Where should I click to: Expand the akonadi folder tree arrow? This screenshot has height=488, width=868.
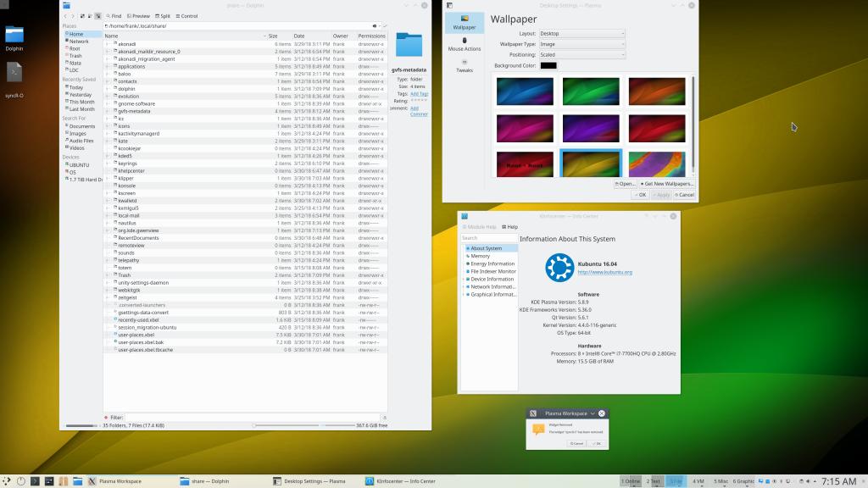point(108,43)
